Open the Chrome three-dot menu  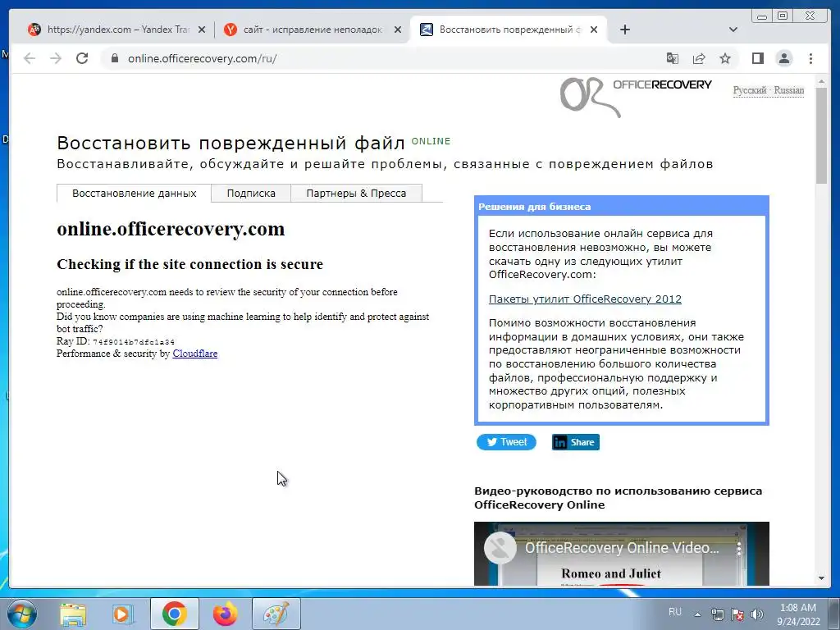810,58
